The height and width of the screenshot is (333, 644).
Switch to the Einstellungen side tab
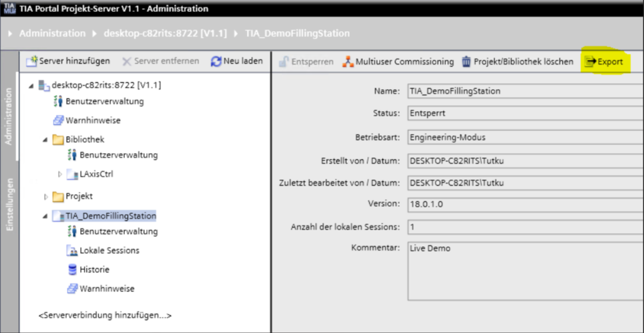tap(8, 204)
